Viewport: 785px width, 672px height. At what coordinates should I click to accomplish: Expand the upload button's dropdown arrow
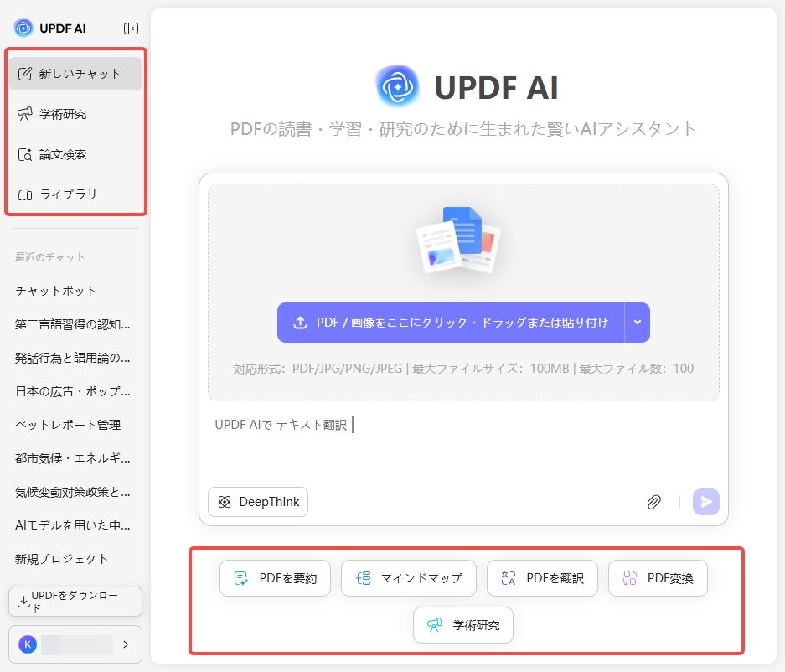click(x=638, y=322)
